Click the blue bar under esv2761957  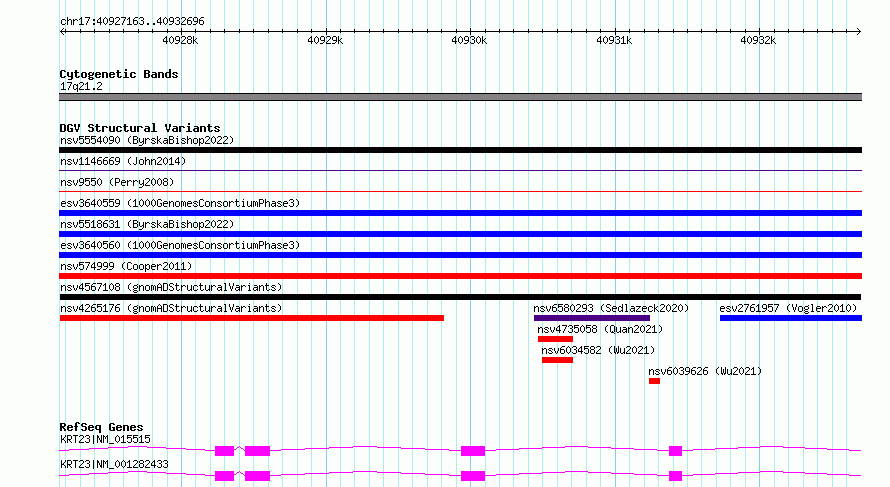coord(791,318)
